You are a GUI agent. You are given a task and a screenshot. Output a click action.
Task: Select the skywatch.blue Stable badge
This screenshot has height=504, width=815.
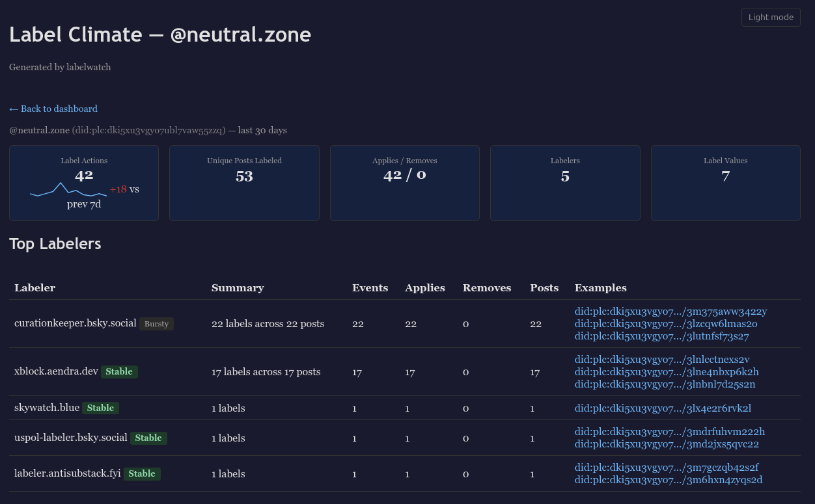tap(100, 408)
